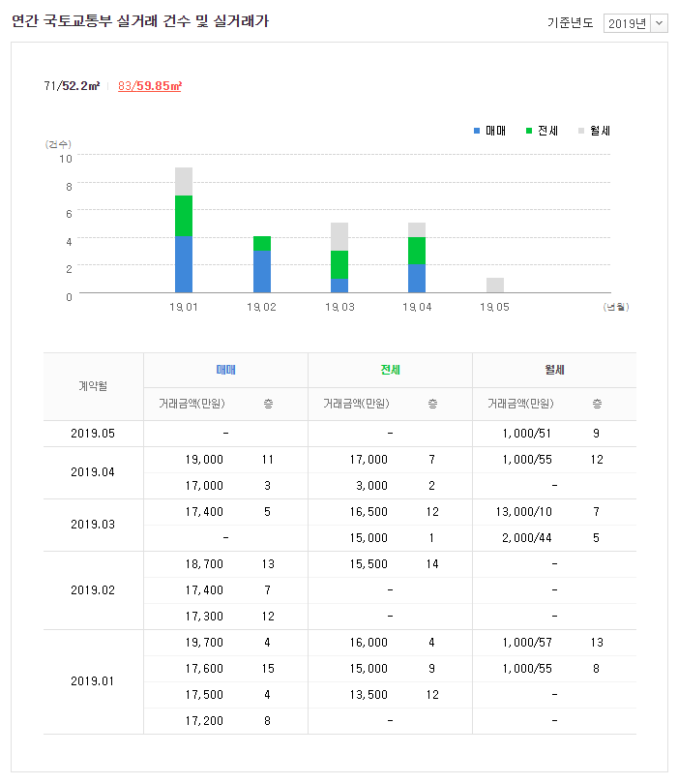Click the blue 매매 legend swatch
The height and width of the screenshot is (784, 678).
(477, 131)
